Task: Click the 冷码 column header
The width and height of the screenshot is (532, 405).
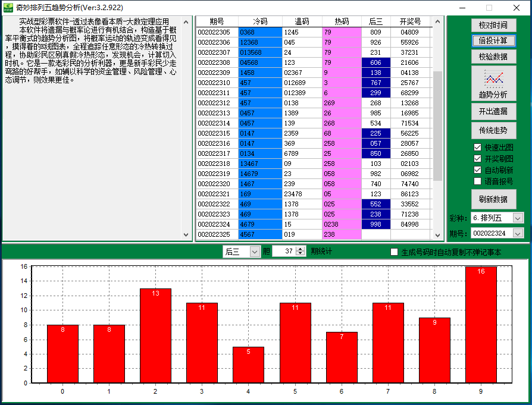Action: point(260,21)
